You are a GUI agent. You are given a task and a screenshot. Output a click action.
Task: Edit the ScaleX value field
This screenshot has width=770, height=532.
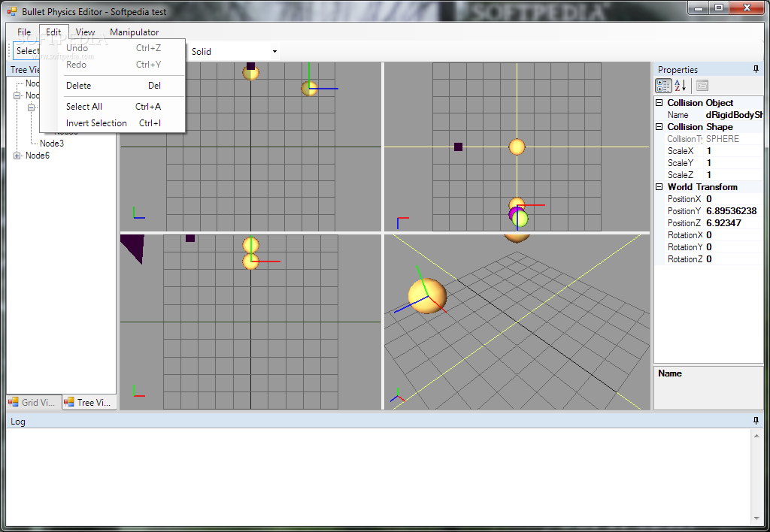734,151
